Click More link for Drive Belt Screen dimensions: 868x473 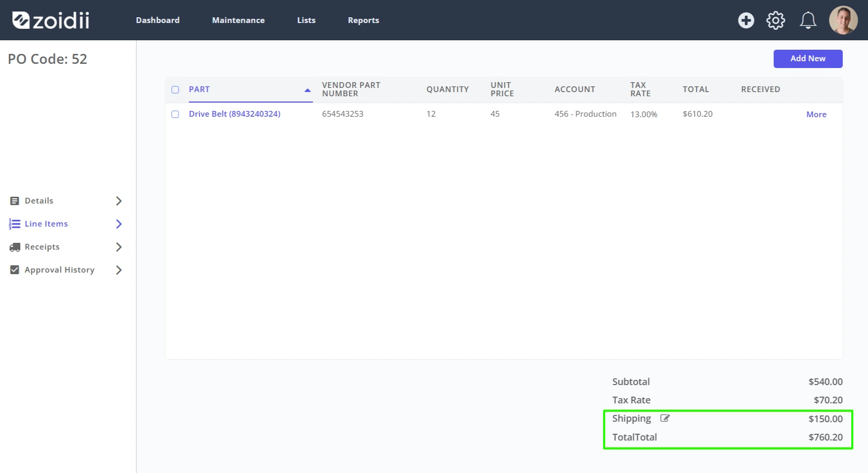[x=816, y=115]
